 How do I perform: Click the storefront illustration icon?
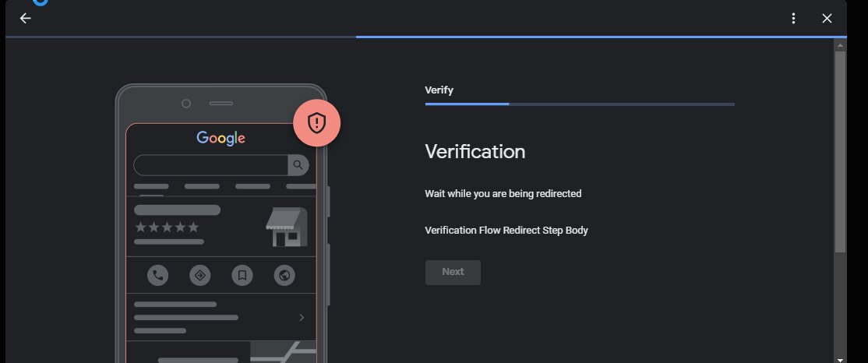(x=287, y=227)
